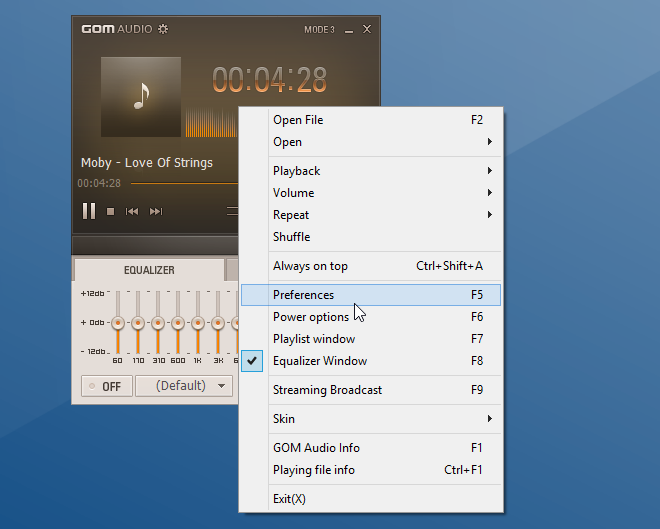Open Playing file info menu item

click(x=371, y=470)
